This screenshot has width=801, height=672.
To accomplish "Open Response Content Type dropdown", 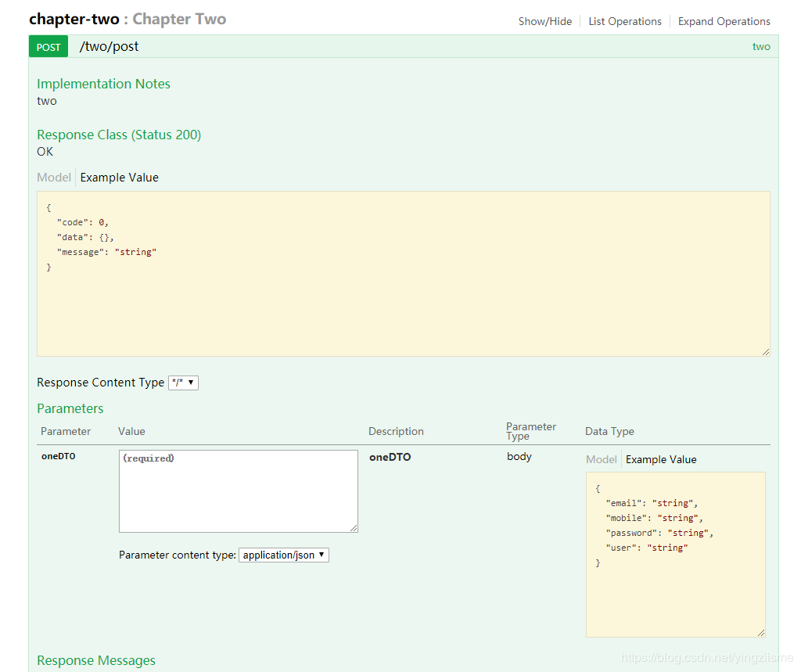I will point(183,383).
